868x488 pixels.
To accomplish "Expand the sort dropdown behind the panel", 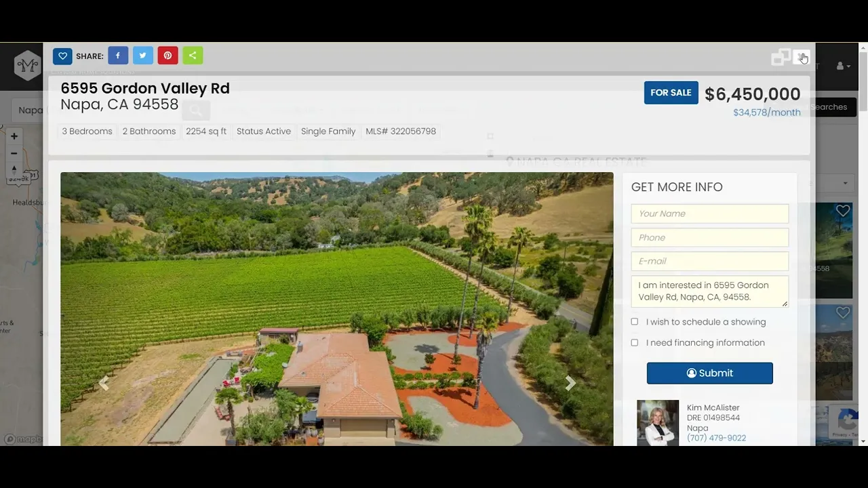I will (x=846, y=183).
